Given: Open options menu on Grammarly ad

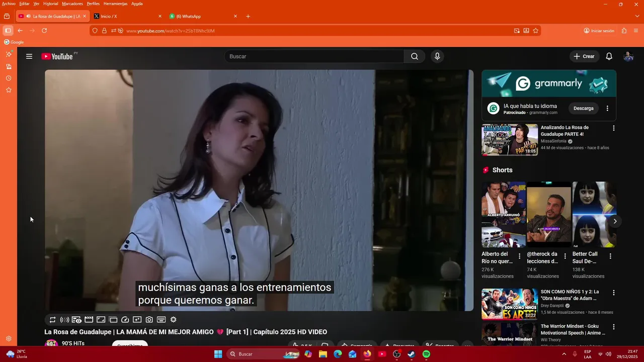Looking at the screenshot, I should [x=607, y=108].
